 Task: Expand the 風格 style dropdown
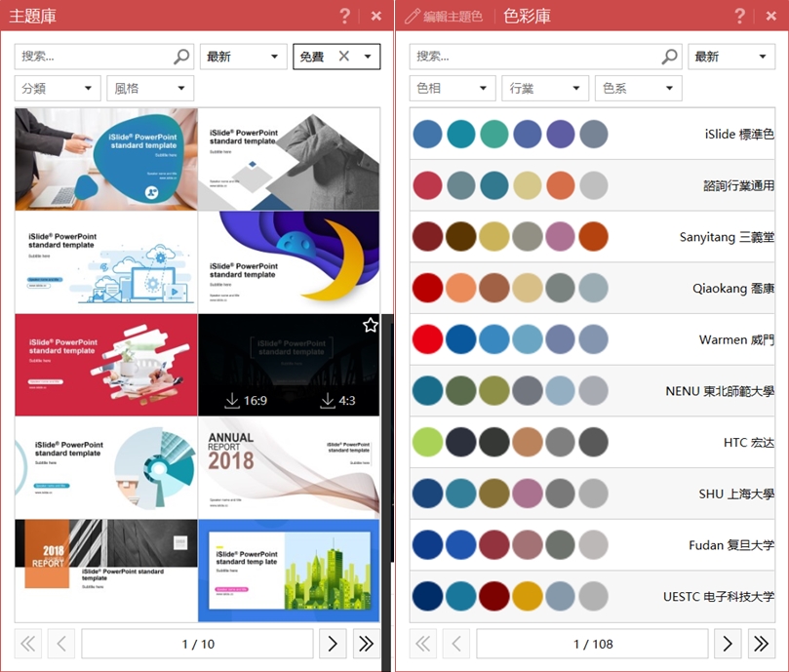pos(150,89)
